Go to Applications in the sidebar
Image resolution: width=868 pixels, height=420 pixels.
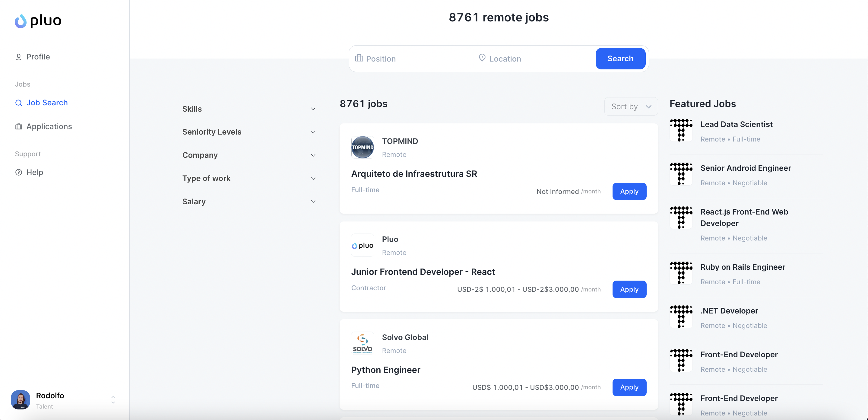pyautogui.click(x=43, y=126)
